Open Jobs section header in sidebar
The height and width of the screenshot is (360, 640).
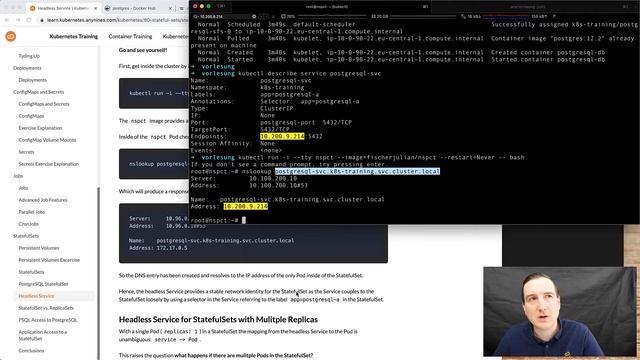tap(18, 176)
